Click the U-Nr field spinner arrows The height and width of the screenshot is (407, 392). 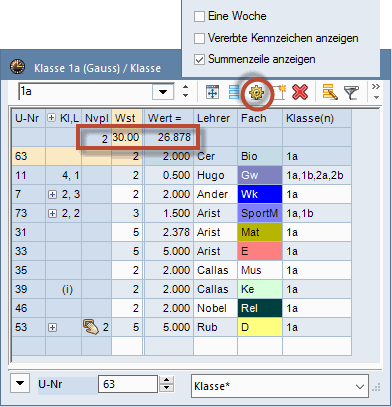point(166,384)
